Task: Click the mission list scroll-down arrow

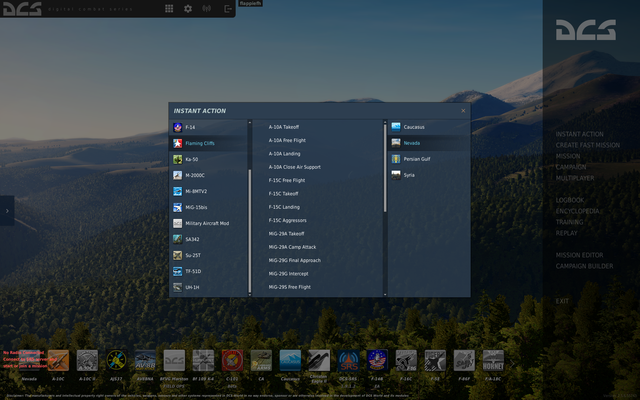Action: coord(385,294)
